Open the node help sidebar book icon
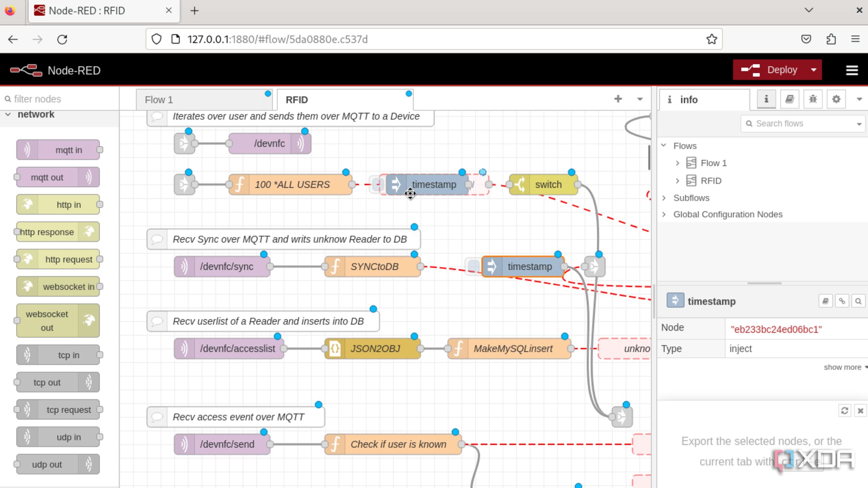 (789, 99)
